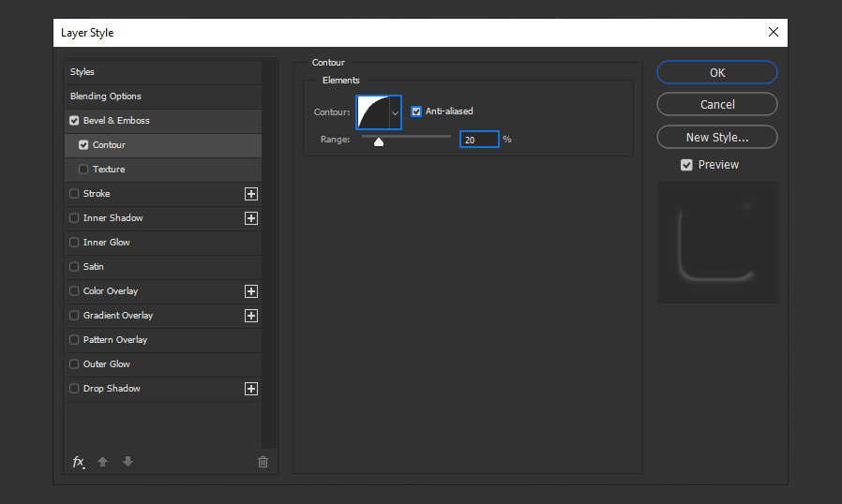Check the Outer Glow checkbox
Screen dimensions: 842x504
(x=74, y=363)
